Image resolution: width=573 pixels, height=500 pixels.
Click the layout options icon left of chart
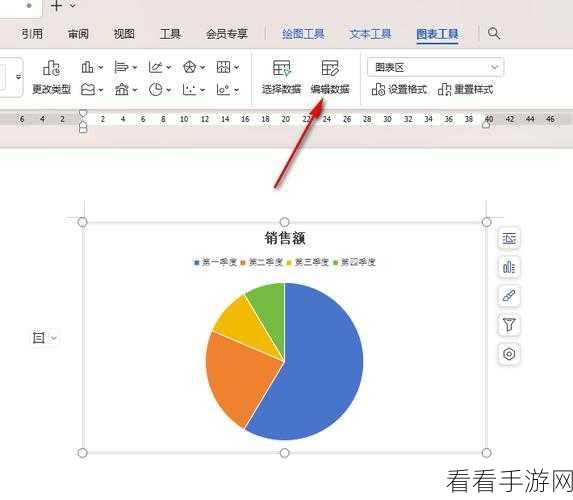tap(39, 337)
